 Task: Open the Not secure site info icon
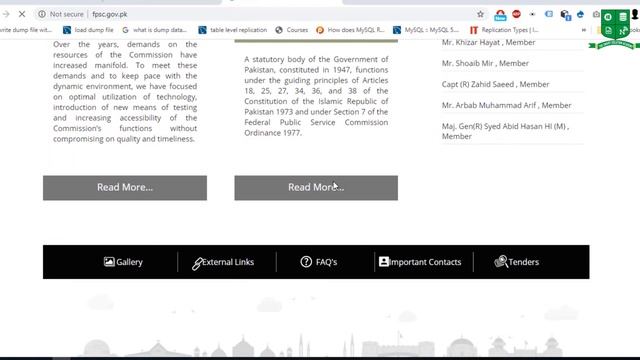click(x=42, y=14)
